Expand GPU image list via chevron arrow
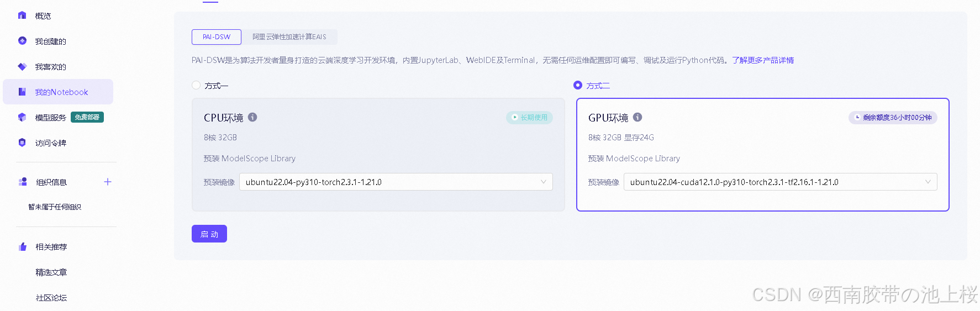Image resolution: width=980 pixels, height=311 pixels. click(x=928, y=182)
